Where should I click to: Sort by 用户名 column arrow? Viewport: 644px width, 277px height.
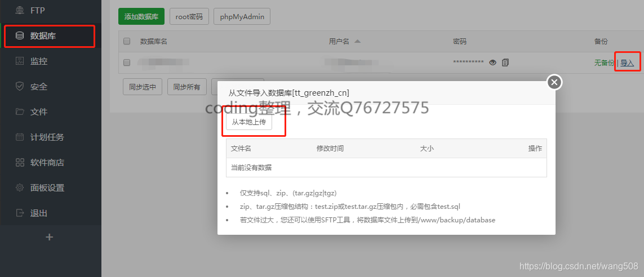point(357,41)
